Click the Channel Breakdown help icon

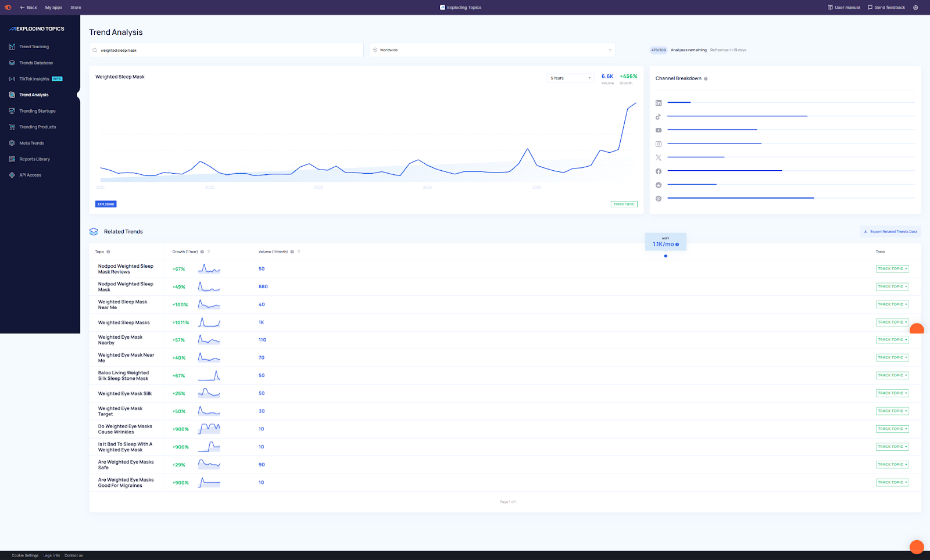coord(706,79)
